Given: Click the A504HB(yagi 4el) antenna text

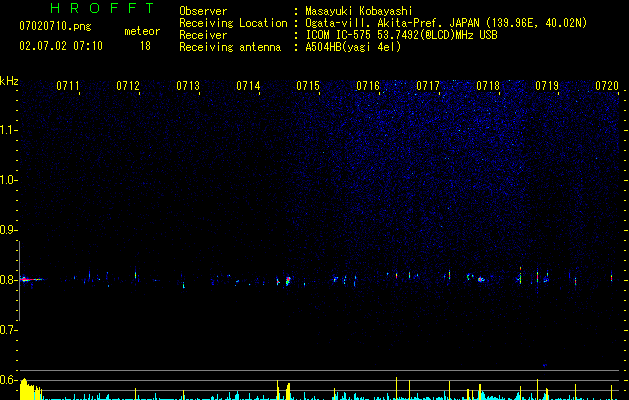Looking at the screenshot, I should (353, 47).
